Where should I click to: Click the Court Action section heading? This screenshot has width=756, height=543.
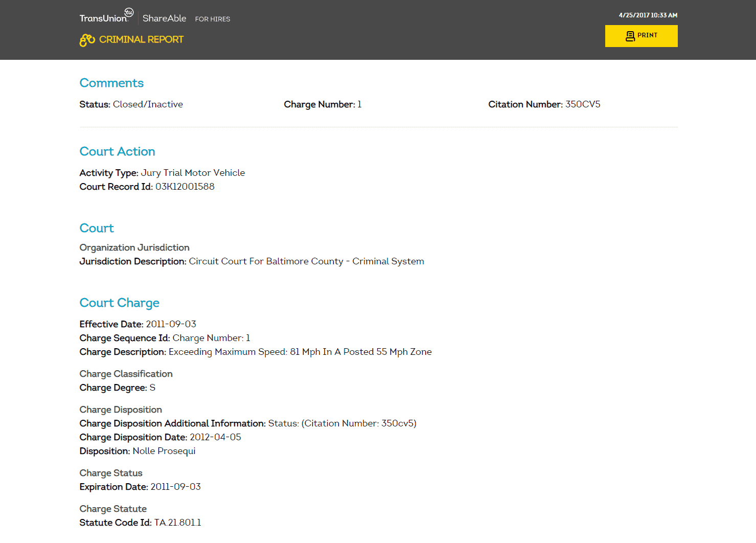point(117,151)
